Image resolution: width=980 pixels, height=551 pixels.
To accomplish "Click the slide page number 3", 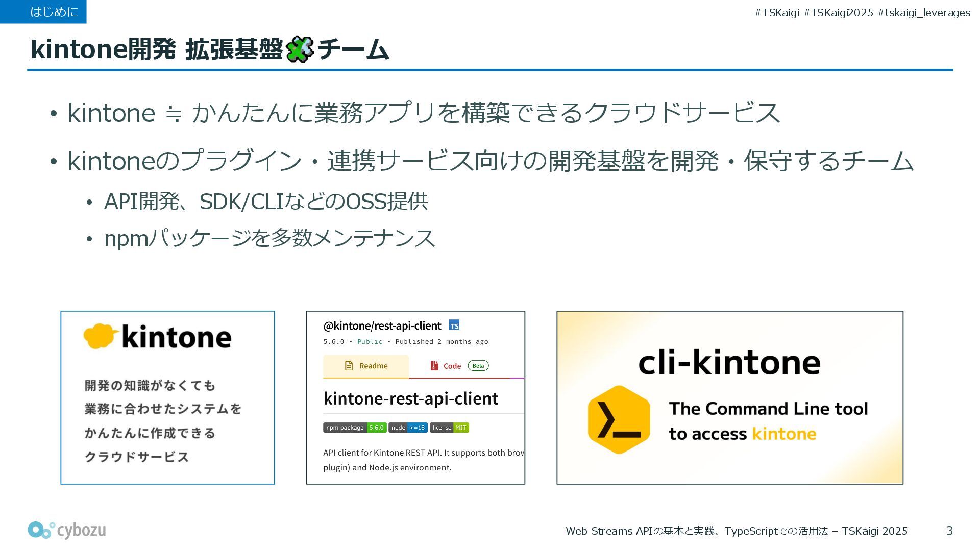I will click(949, 531).
